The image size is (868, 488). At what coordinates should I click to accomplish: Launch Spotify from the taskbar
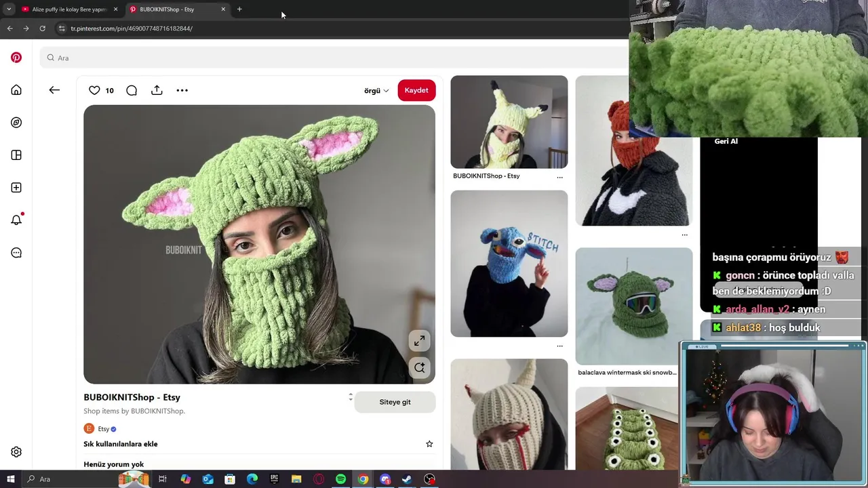coord(340,479)
